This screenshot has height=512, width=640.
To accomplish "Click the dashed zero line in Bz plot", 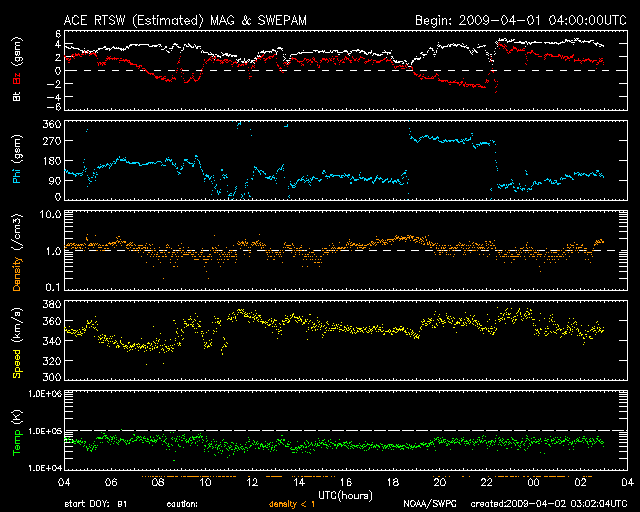I will click(x=346, y=71).
